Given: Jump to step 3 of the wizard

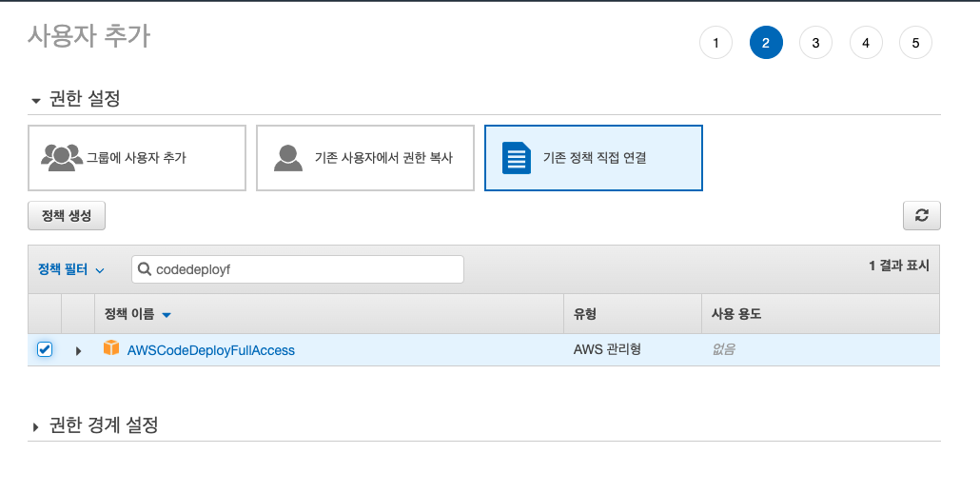Looking at the screenshot, I should [815, 43].
